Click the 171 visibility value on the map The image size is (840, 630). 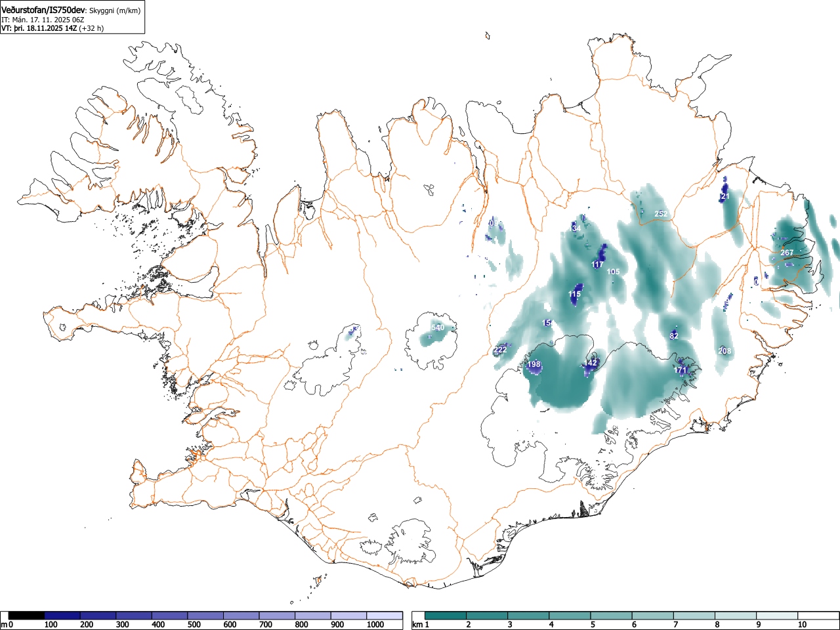point(680,370)
